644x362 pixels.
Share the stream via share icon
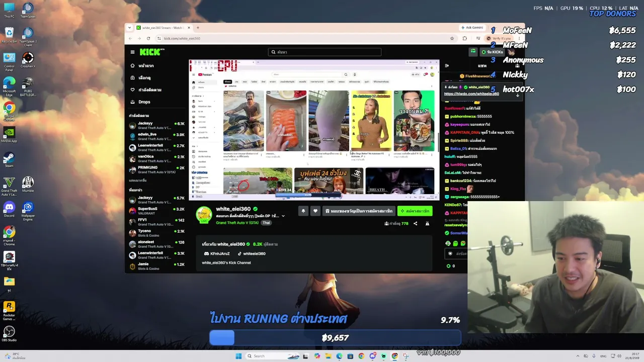click(415, 224)
